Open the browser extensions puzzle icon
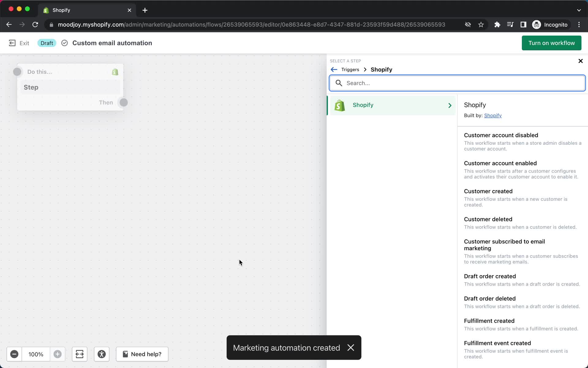The image size is (588, 368). pos(497,25)
